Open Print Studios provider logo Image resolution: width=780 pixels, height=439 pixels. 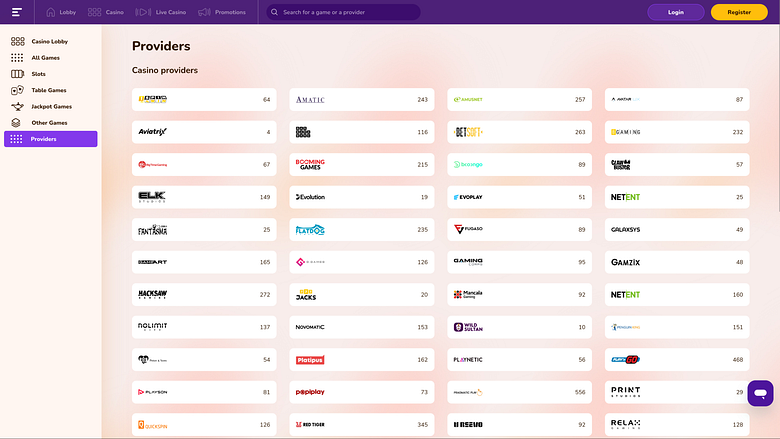(x=625, y=392)
